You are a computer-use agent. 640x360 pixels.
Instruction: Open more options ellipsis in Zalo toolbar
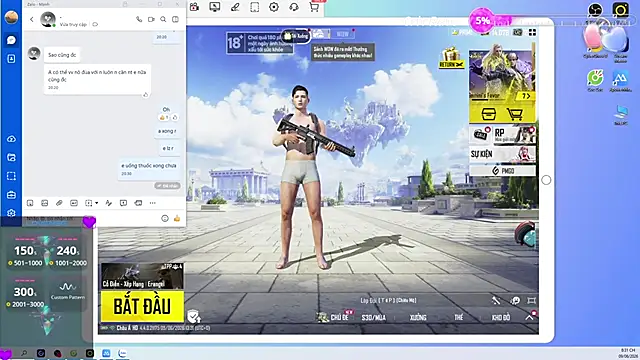point(153,203)
